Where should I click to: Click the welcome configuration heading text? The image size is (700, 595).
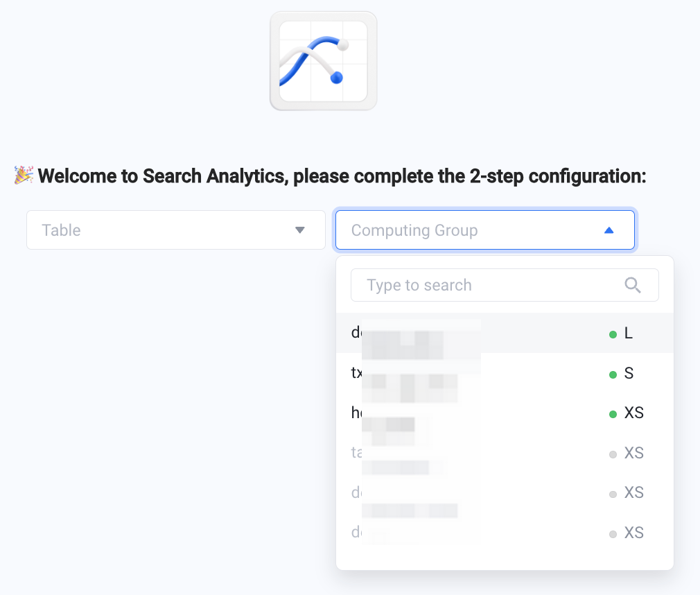[x=342, y=175]
